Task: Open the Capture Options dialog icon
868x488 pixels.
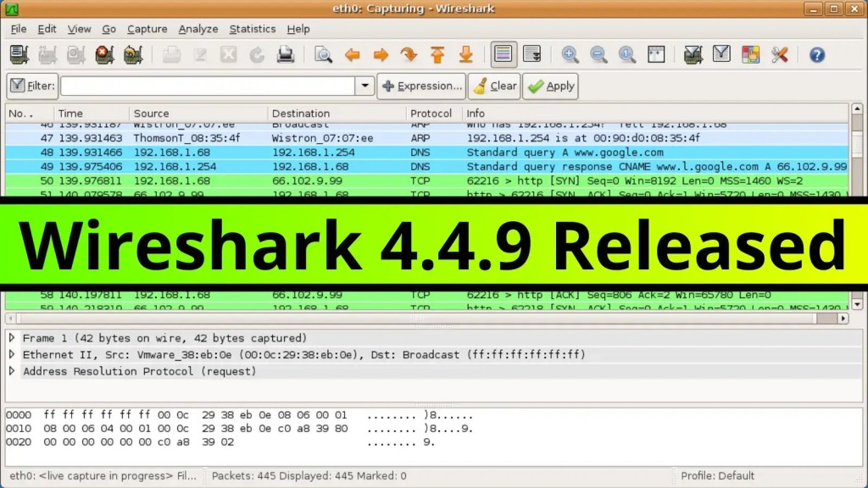Action: (x=47, y=54)
